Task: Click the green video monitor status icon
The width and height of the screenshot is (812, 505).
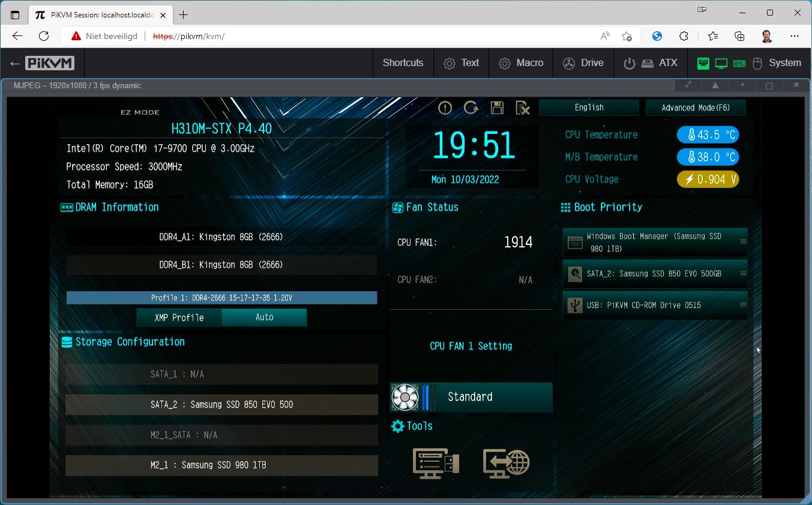Action: (x=721, y=63)
